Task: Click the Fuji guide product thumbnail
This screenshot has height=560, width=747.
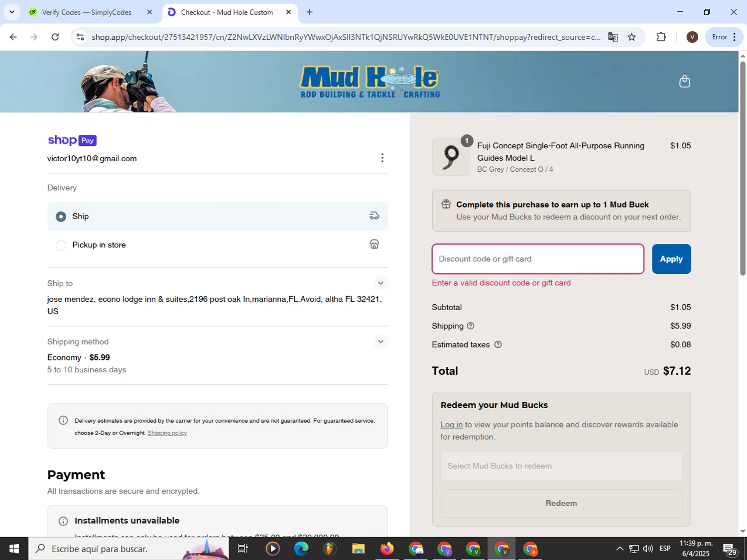Action: point(451,157)
